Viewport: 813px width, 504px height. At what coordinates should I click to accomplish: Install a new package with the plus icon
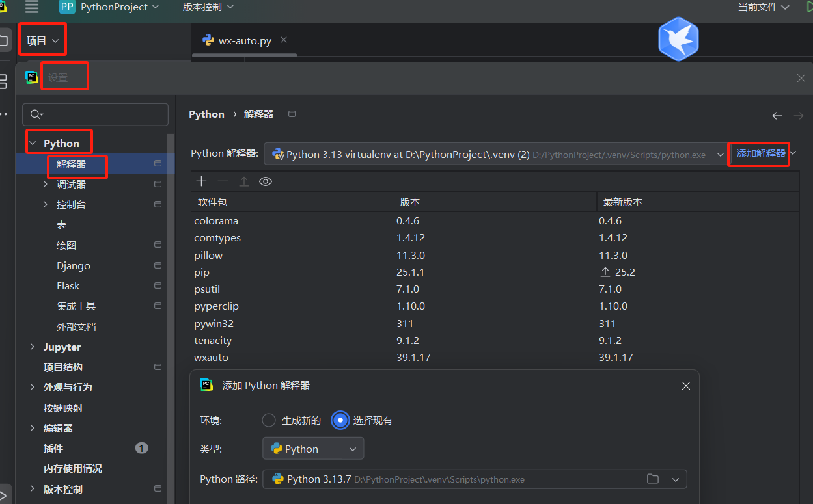(x=201, y=181)
